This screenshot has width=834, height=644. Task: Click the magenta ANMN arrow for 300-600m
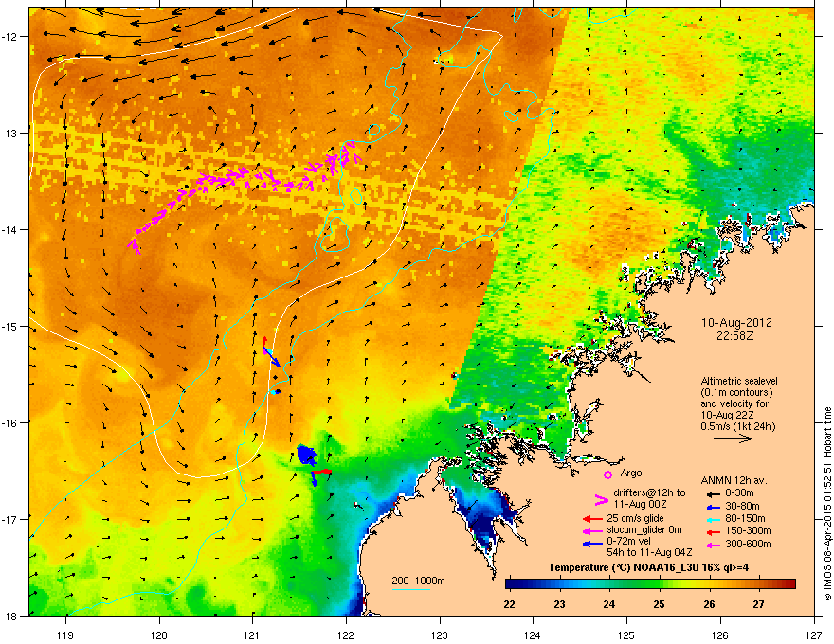712,546
